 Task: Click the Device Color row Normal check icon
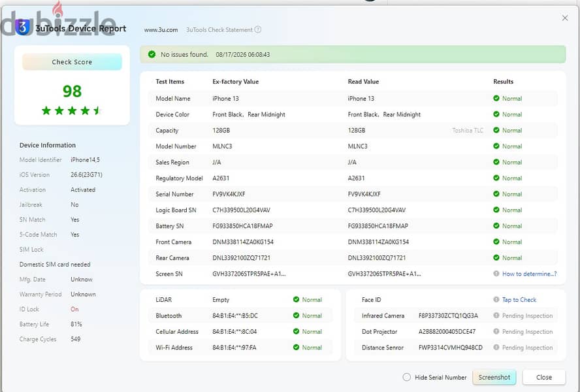[496, 114]
